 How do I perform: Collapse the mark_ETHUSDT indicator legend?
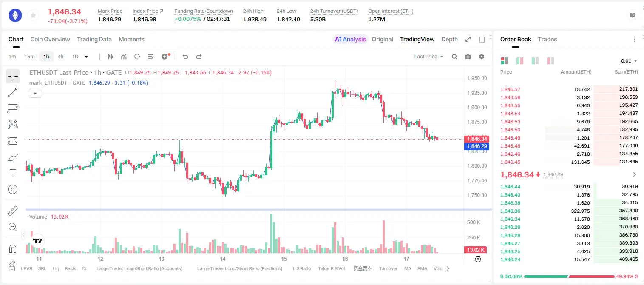click(x=35, y=94)
